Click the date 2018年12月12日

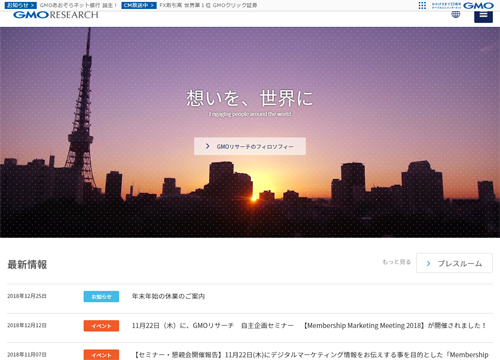pos(27,325)
